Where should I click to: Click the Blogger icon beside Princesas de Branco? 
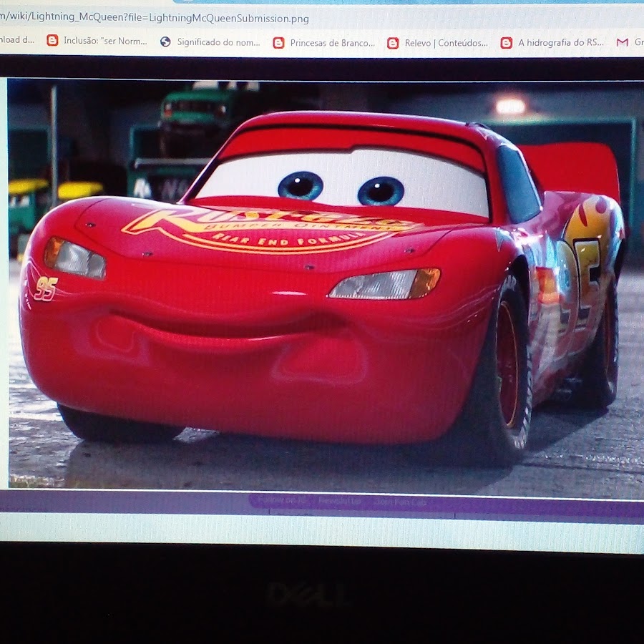[x=278, y=43]
